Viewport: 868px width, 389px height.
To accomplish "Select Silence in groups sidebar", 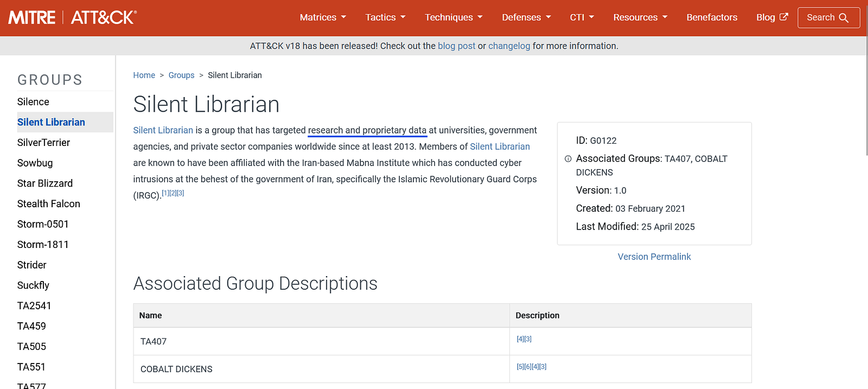I will click(x=33, y=102).
